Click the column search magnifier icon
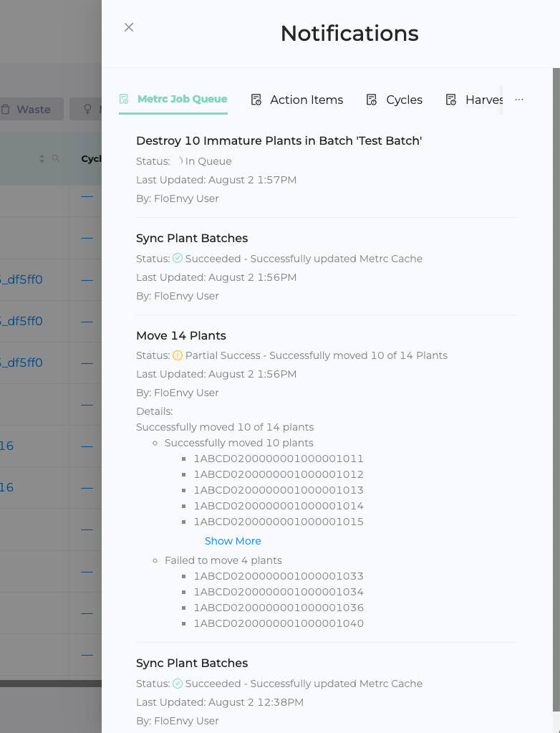The width and height of the screenshot is (560, 733). pyautogui.click(x=56, y=159)
